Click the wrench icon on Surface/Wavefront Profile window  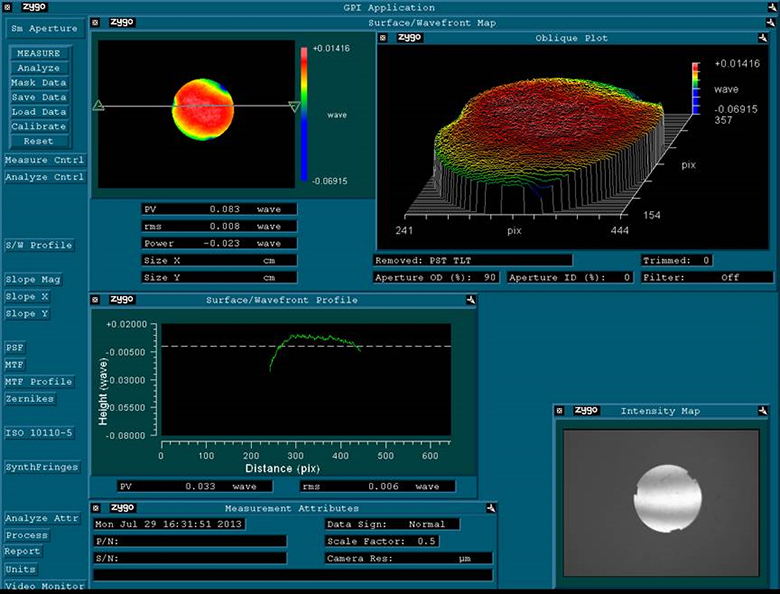click(x=469, y=299)
